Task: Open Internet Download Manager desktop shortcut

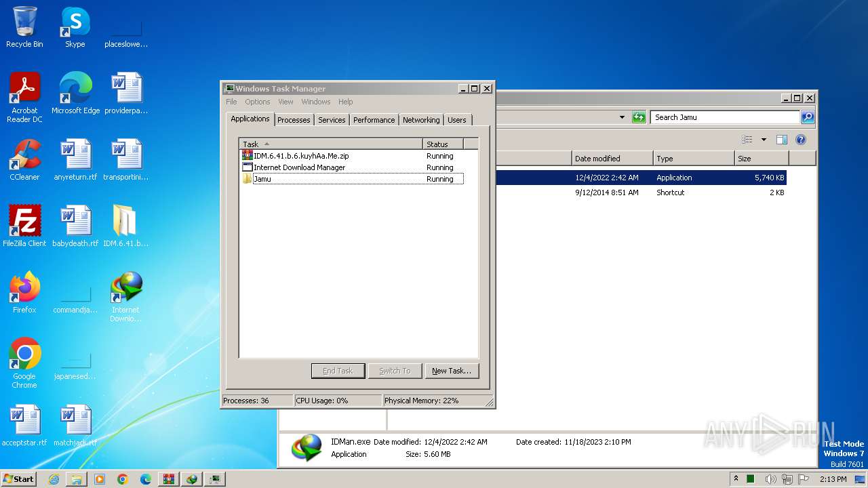Action: coord(125,297)
